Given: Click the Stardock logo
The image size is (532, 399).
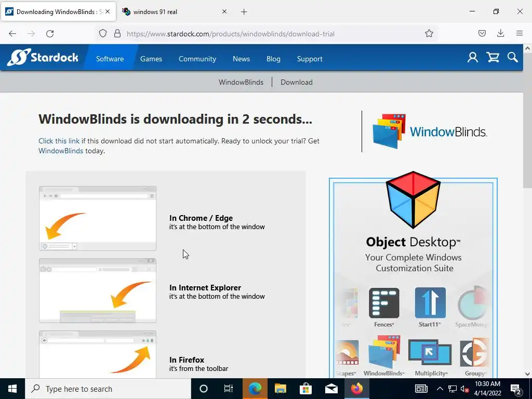Looking at the screenshot, I should pyautogui.click(x=43, y=57).
